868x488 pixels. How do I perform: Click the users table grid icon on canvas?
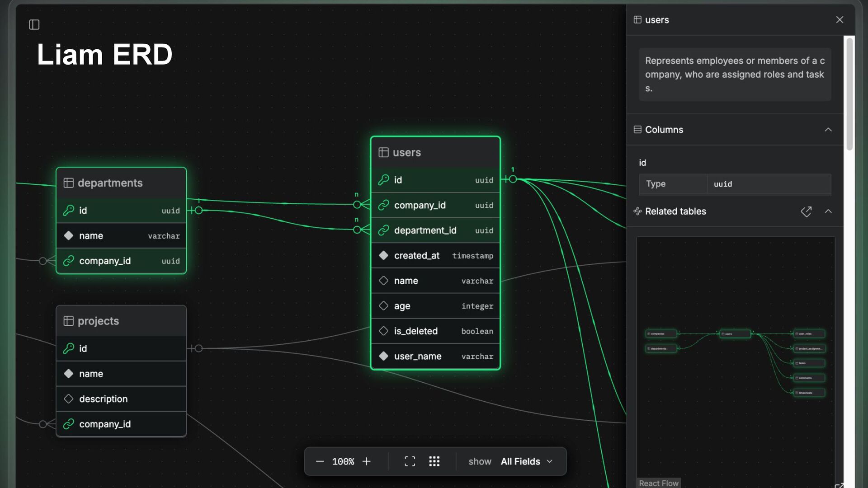coord(383,153)
